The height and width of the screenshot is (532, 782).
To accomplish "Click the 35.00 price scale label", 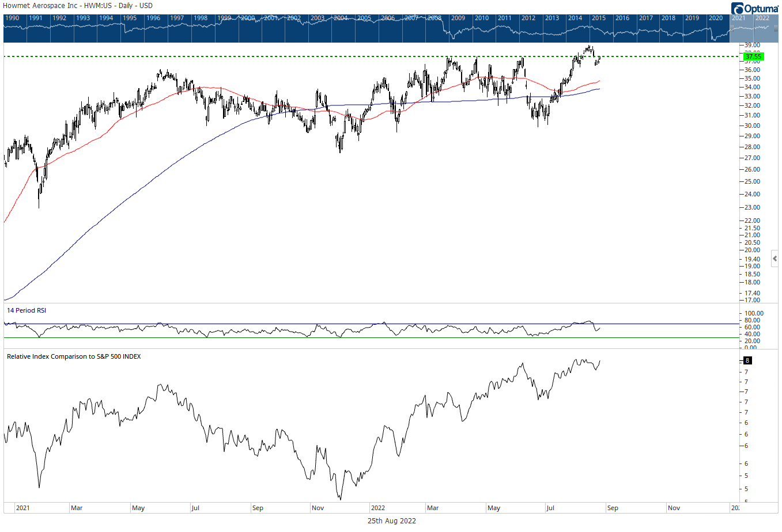I will pyautogui.click(x=752, y=78).
